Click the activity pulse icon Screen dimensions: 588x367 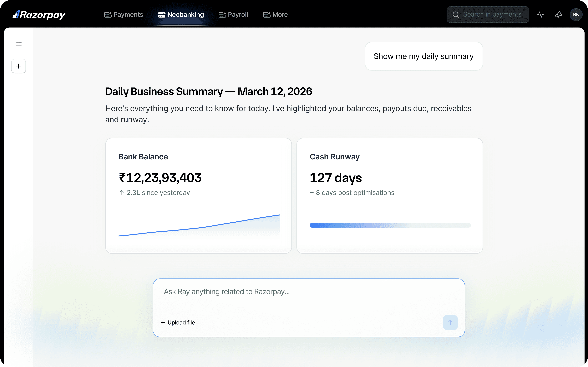point(540,15)
